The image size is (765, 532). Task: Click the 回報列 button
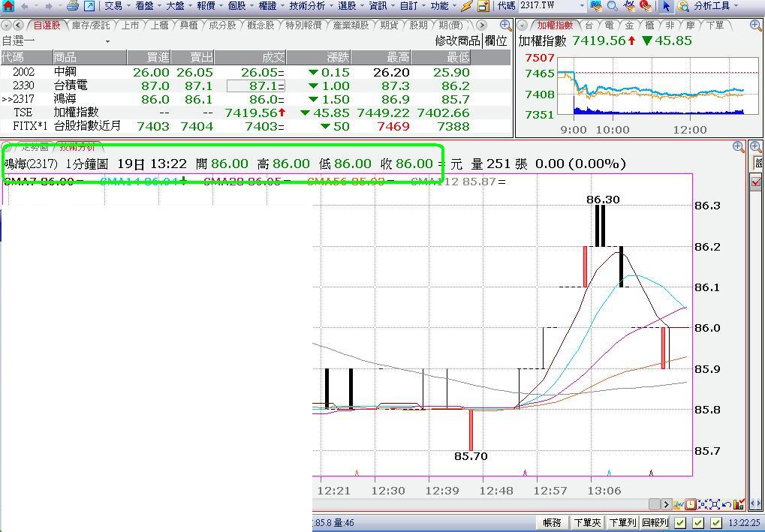(655, 523)
